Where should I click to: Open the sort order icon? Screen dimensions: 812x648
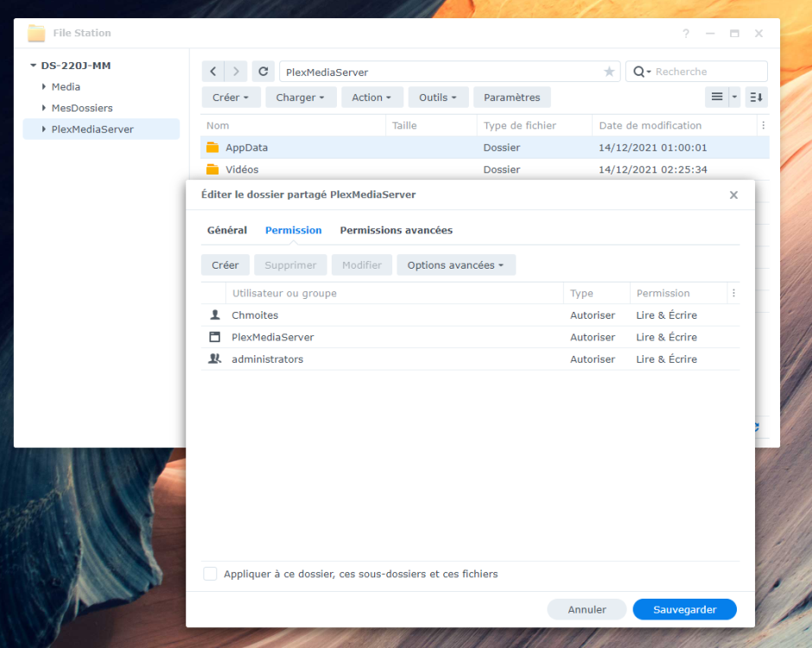[756, 97]
